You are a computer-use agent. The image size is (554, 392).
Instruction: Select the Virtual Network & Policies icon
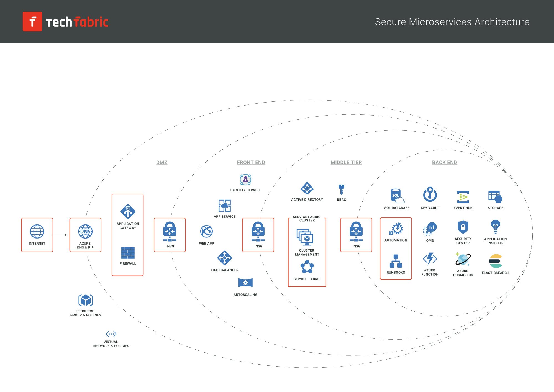pyautogui.click(x=111, y=334)
